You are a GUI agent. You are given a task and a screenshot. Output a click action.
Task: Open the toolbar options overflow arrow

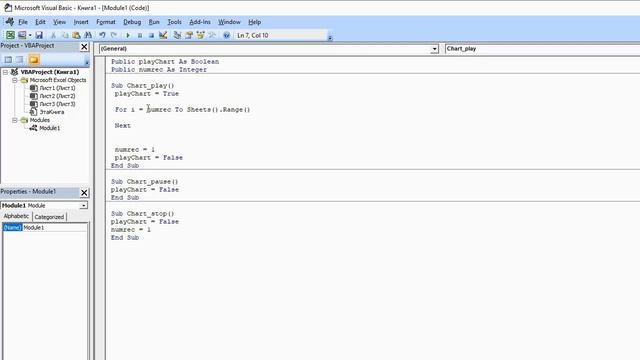click(x=330, y=37)
